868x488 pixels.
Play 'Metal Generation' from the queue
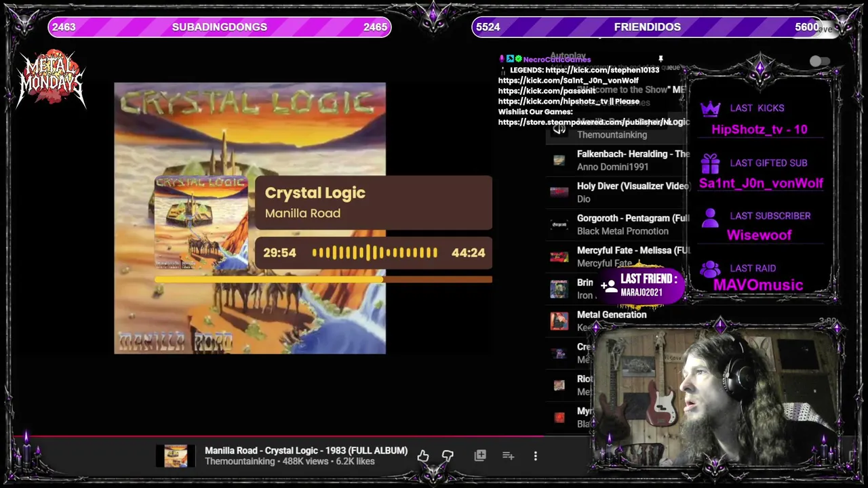pos(612,314)
